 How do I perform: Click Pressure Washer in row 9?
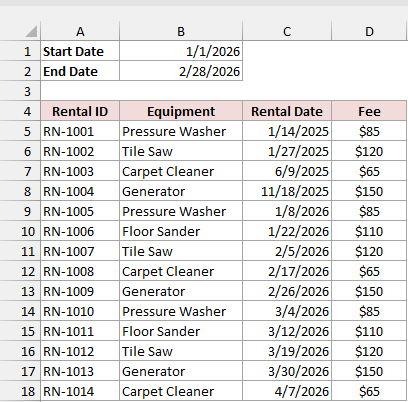pos(181,211)
